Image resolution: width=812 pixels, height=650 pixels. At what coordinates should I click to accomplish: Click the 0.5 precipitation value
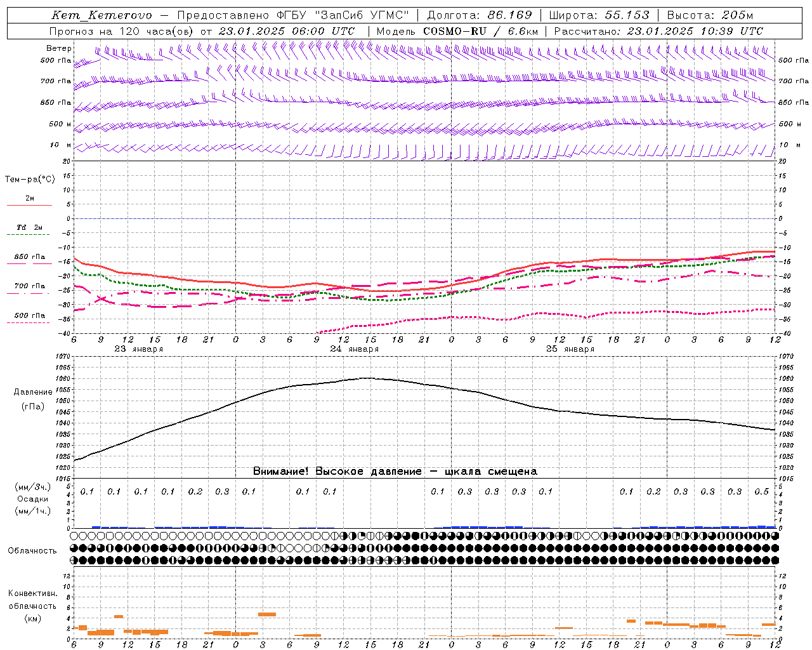pyautogui.click(x=761, y=492)
